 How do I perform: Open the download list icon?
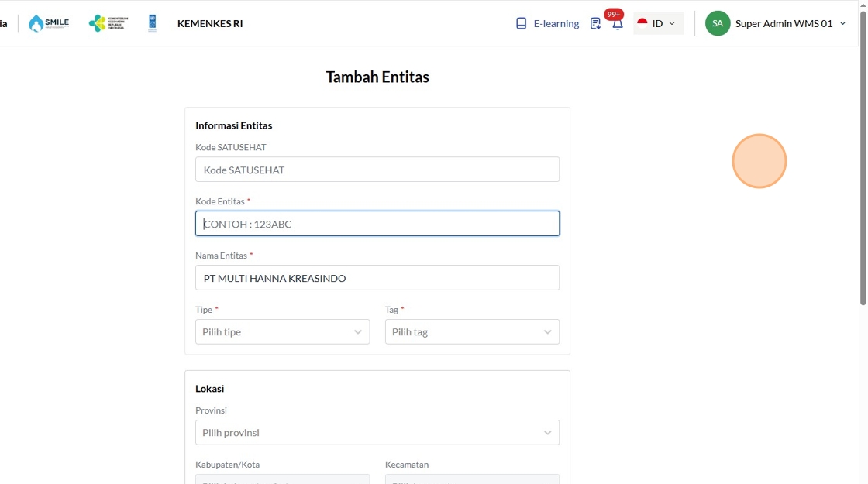click(595, 23)
